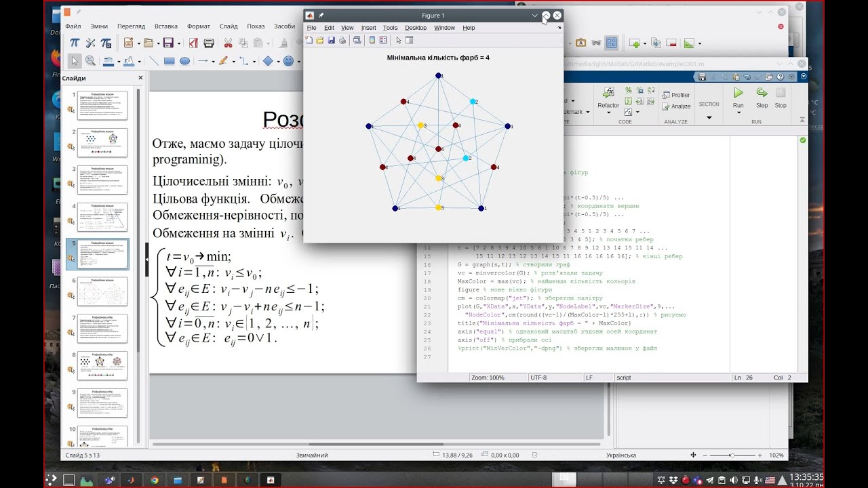Click the Impress print icon
This screenshot has width=868, height=488.
(x=210, y=43)
